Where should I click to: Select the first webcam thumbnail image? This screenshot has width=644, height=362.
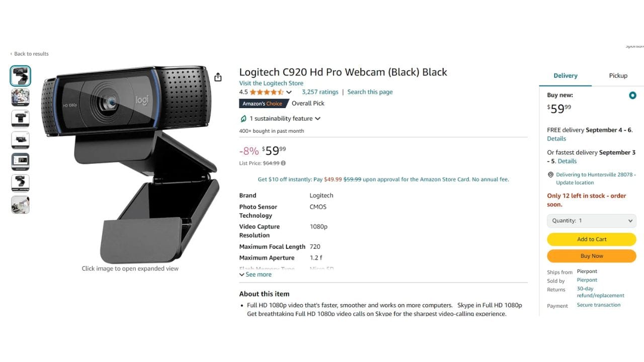pyautogui.click(x=21, y=76)
